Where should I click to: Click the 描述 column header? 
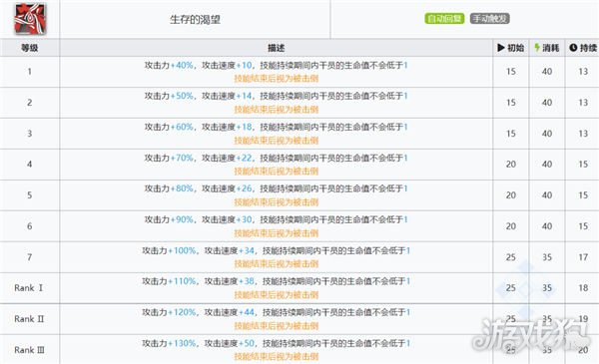tap(276, 48)
